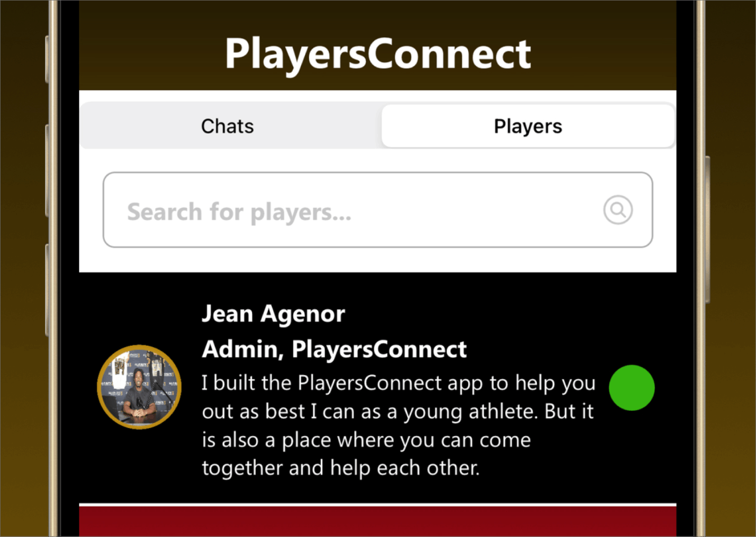Viewport: 756px width, 537px height.
Task: Tap the 'Admin, PlayersConnect' role label
Action: click(334, 350)
